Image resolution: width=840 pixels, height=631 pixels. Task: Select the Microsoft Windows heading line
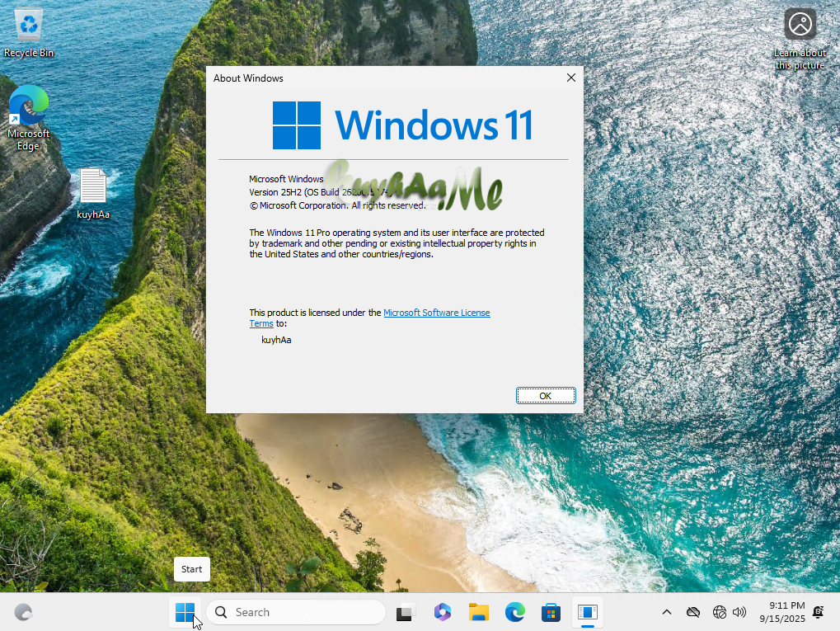point(286,179)
